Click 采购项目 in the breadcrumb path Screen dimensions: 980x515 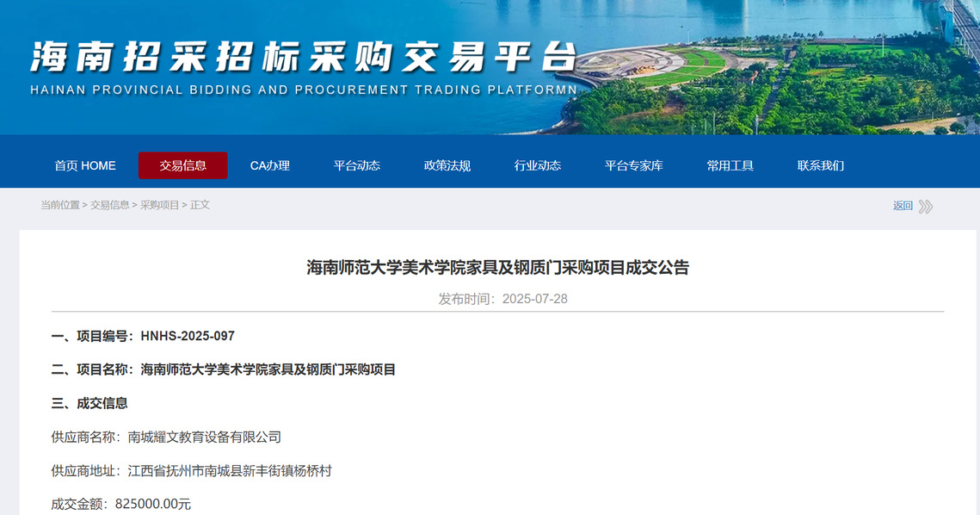[160, 205]
